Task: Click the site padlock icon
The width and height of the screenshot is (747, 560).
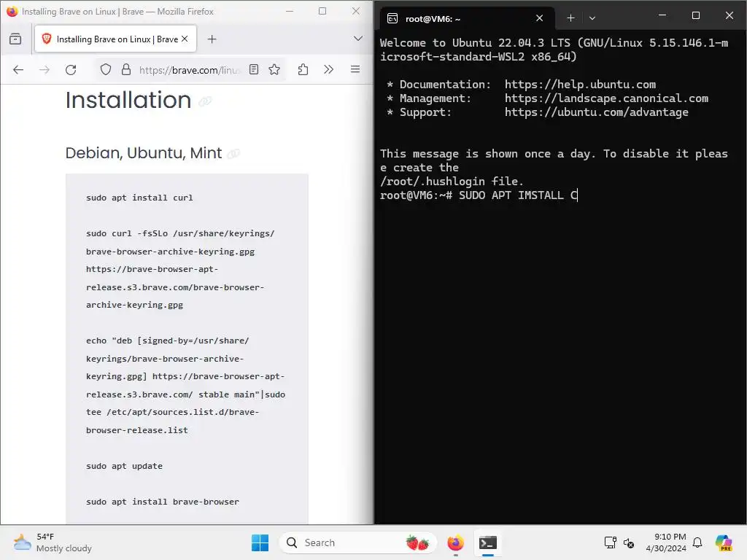Action: click(x=126, y=70)
